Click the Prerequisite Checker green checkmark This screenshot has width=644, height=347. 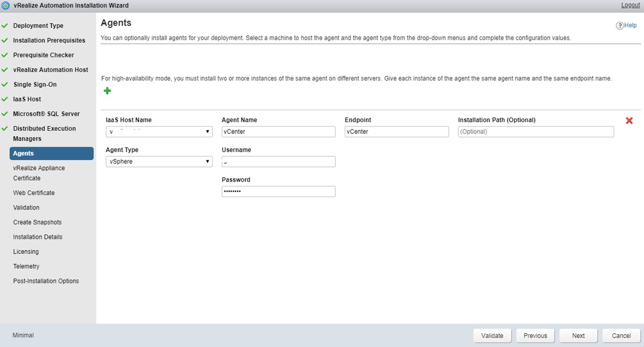click(5, 55)
